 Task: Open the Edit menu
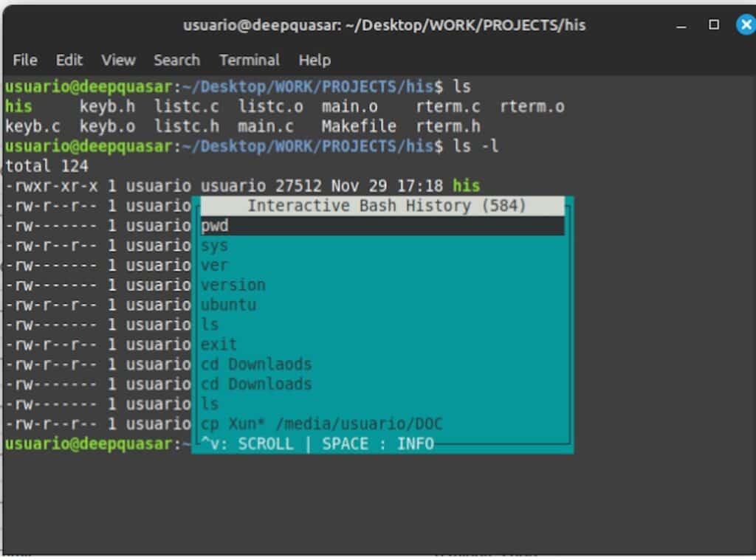pos(69,61)
